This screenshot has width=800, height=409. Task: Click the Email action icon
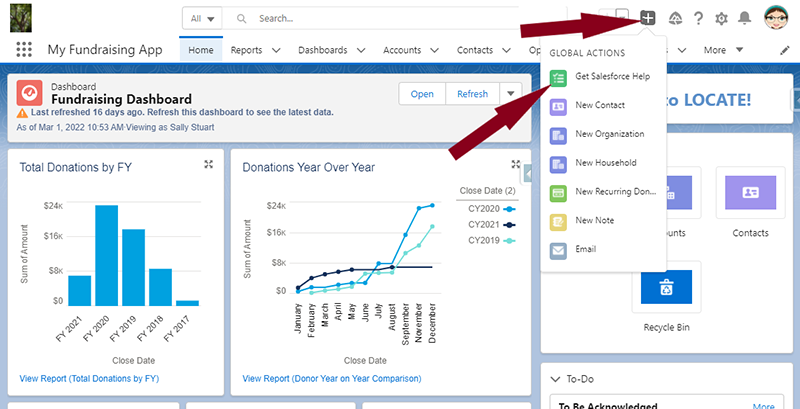(558, 251)
